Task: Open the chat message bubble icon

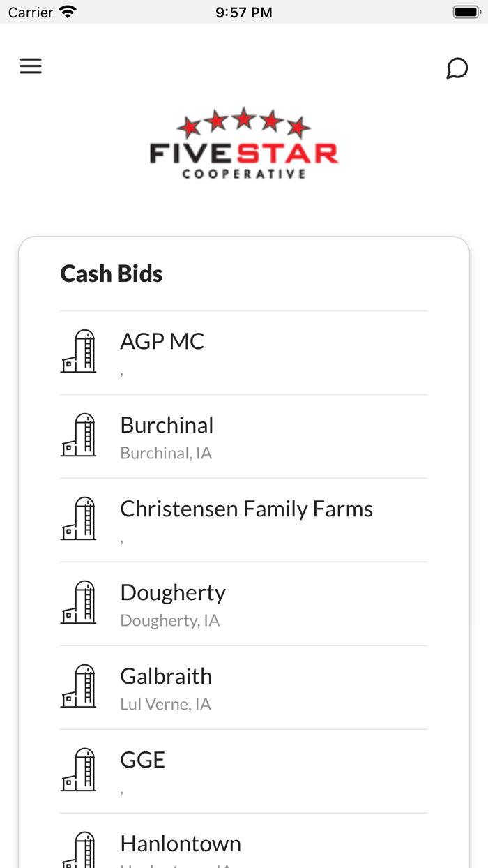Action: [x=457, y=68]
